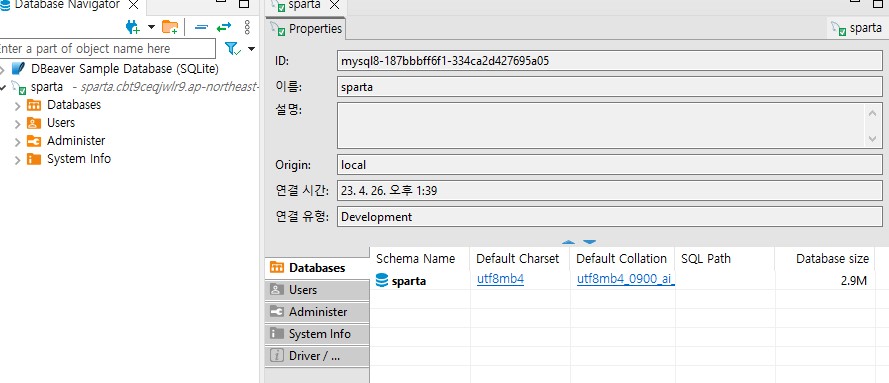
Task: Select the Administer side tab
Action: coord(316,312)
